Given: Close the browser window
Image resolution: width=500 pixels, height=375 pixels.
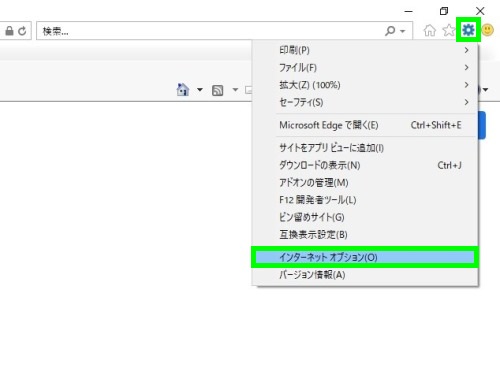Looking at the screenshot, I should click(x=480, y=11).
